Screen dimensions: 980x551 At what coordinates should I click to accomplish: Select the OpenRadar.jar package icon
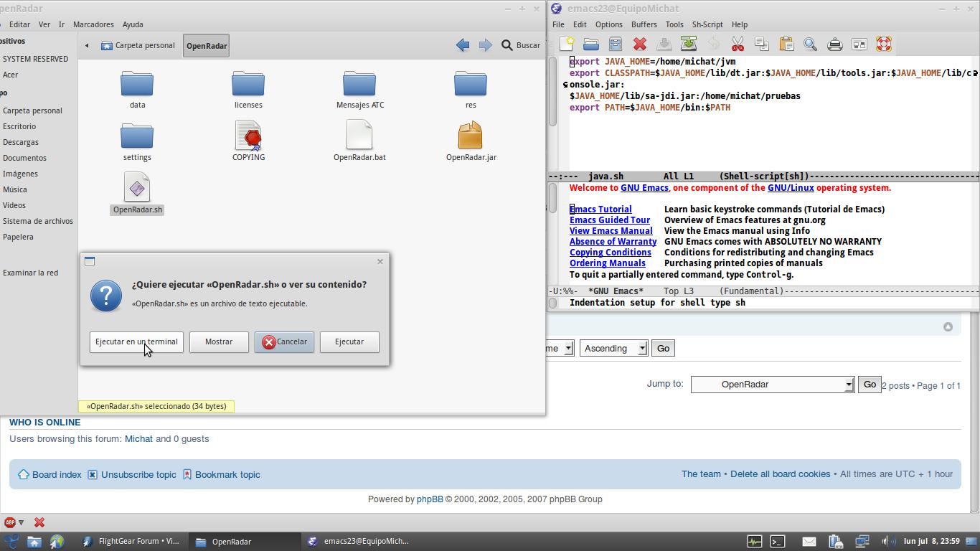click(x=471, y=135)
